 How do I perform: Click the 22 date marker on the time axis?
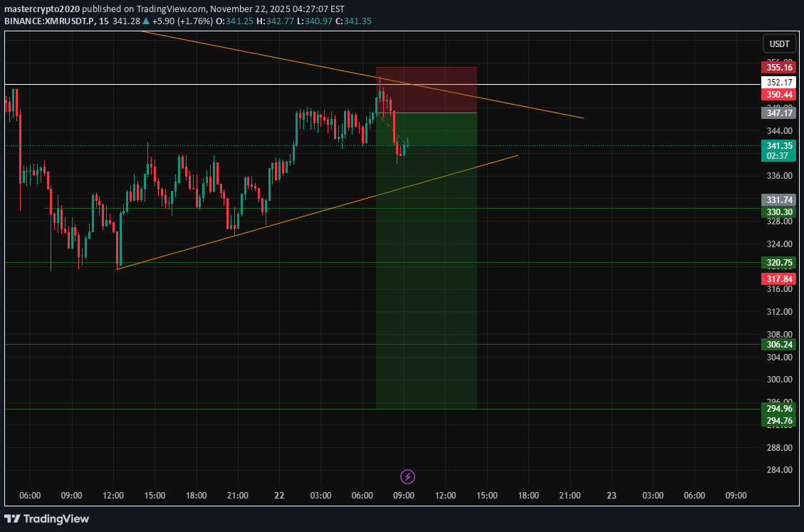click(279, 495)
